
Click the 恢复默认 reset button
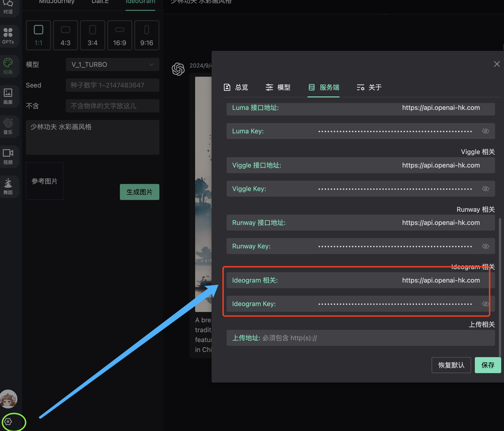click(x=451, y=365)
